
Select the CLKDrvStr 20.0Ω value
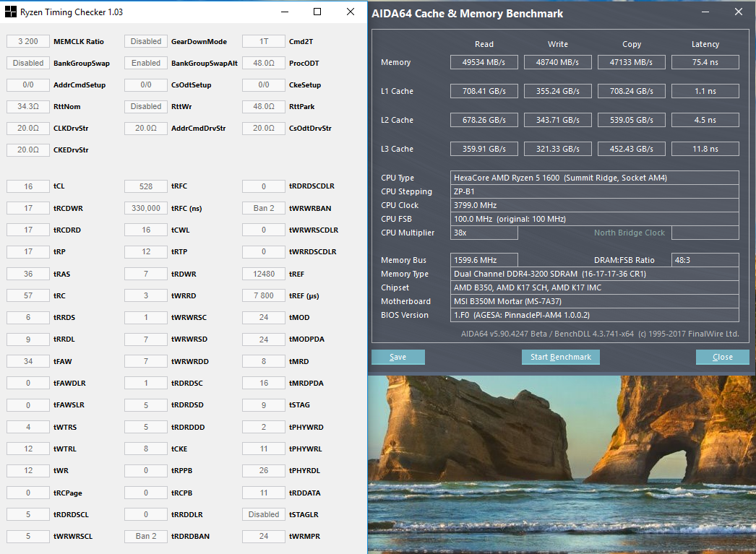28,128
